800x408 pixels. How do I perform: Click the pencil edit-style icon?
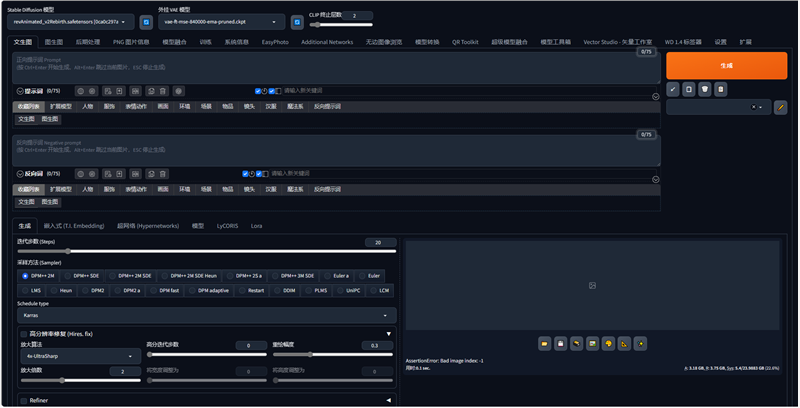tap(780, 107)
